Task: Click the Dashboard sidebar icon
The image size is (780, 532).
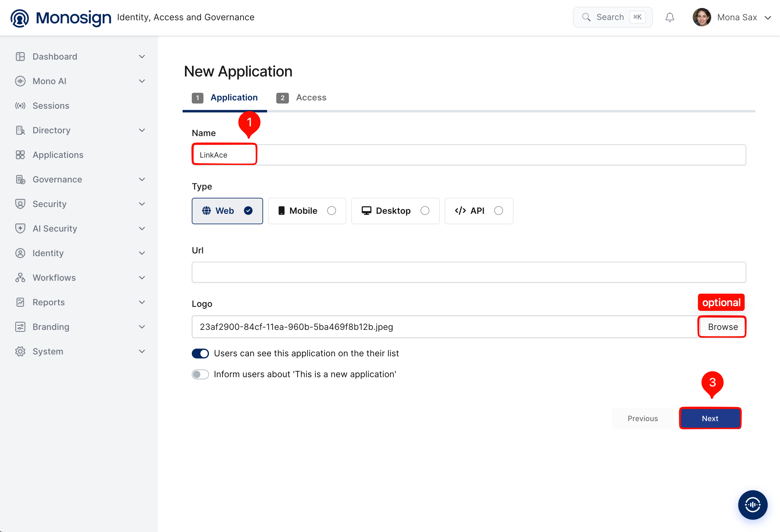Action: tap(20, 56)
